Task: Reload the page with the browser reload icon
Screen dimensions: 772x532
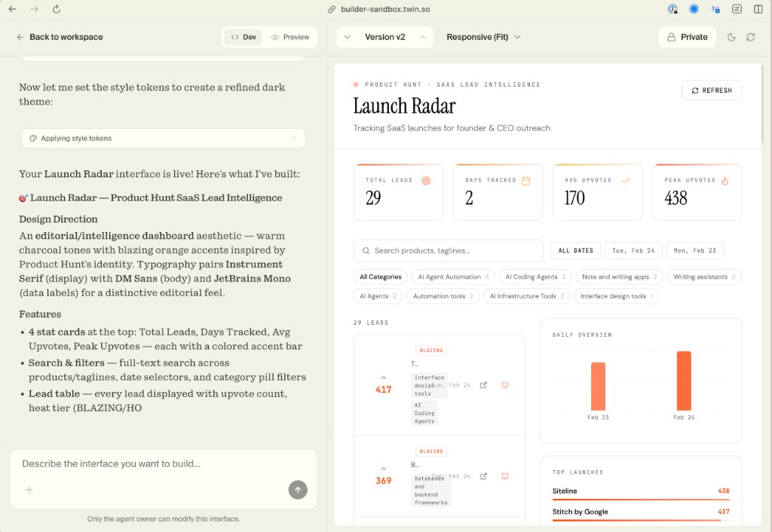Action: pyautogui.click(x=57, y=9)
